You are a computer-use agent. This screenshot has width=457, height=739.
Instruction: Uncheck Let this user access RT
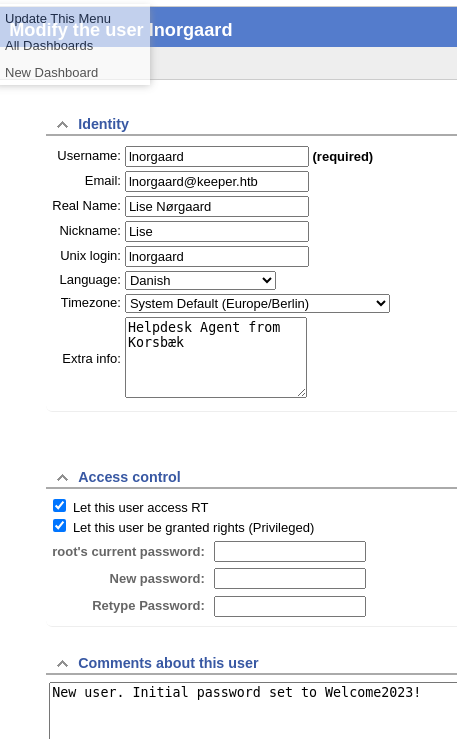pos(59,506)
